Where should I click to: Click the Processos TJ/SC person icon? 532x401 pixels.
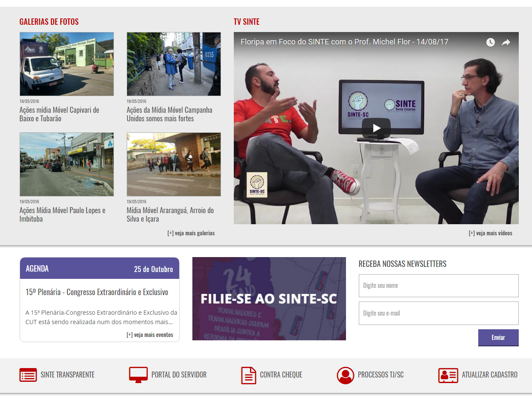click(x=346, y=375)
